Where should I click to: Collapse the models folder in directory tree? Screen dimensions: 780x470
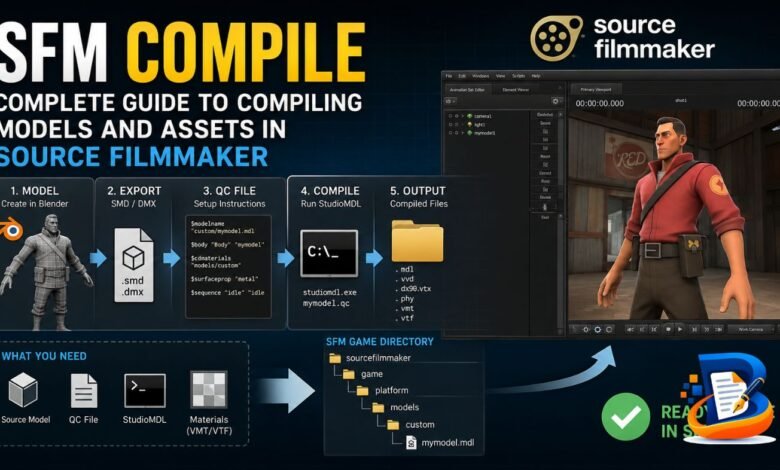(378, 408)
